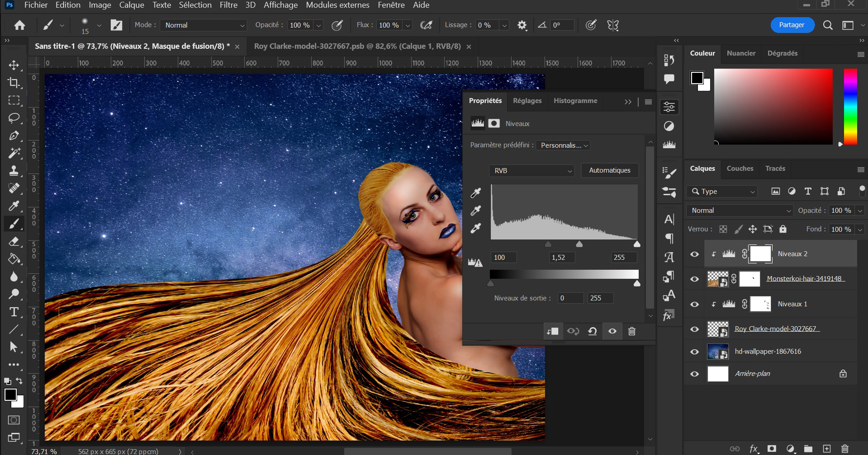Click the symmetry butterfly icon
868x455 pixels.
pos(613,25)
